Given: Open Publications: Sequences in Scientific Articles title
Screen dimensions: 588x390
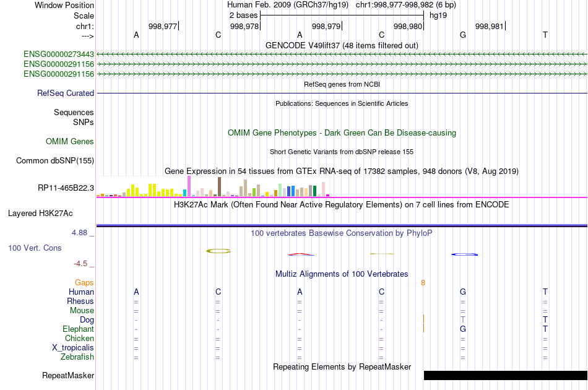Looking at the screenshot, I should (342, 103).
